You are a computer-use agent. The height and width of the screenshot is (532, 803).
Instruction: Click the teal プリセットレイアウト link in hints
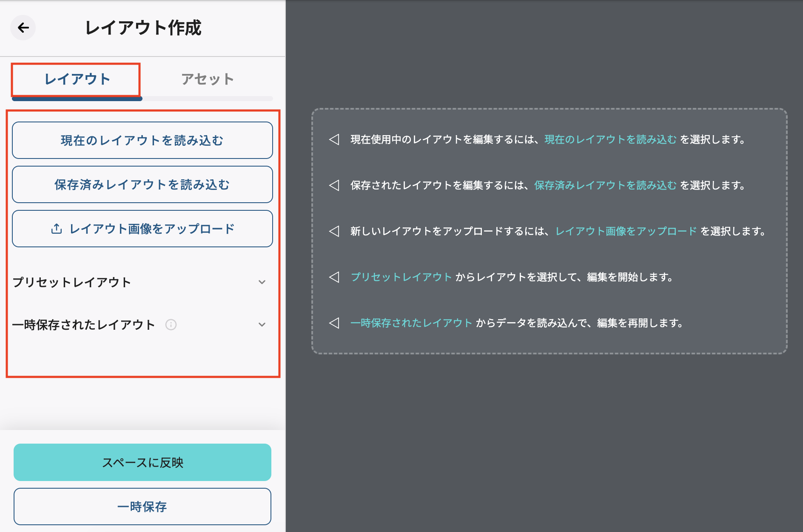(401, 277)
